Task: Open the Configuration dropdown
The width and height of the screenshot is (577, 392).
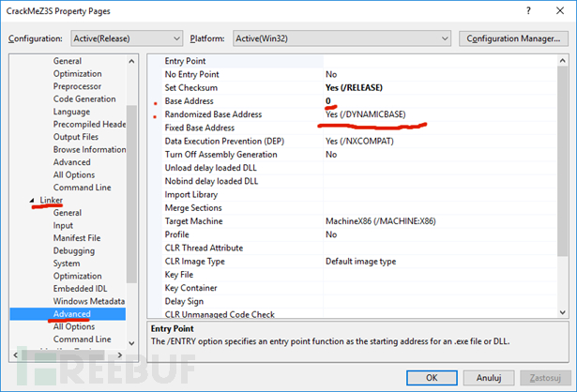Action: tap(127, 38)
